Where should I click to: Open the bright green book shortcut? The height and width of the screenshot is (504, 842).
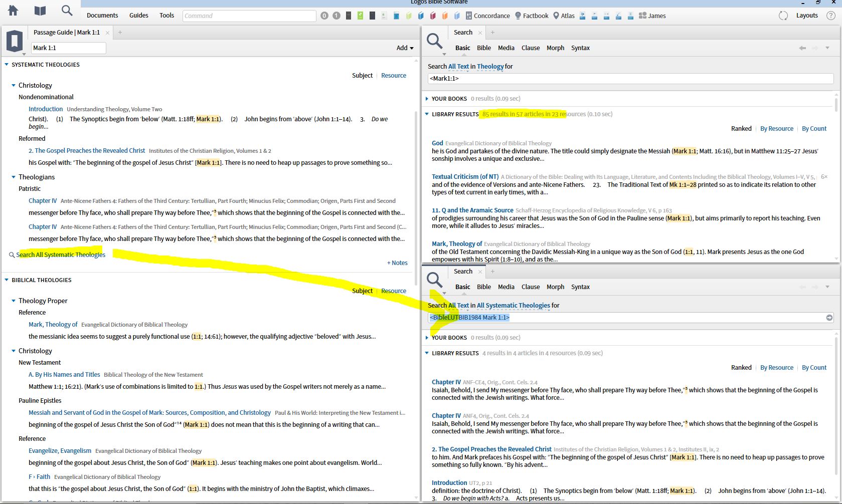360,16
